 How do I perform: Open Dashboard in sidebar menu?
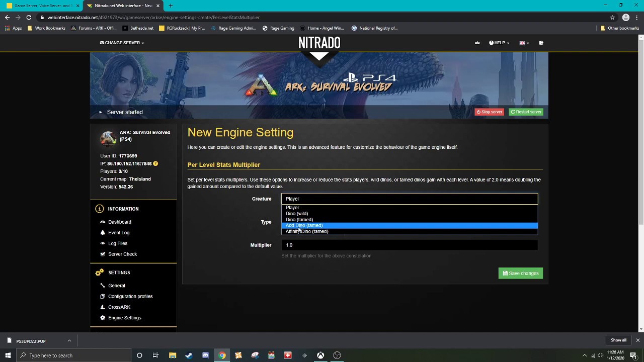pyautogui.click(x=120, y=222)
